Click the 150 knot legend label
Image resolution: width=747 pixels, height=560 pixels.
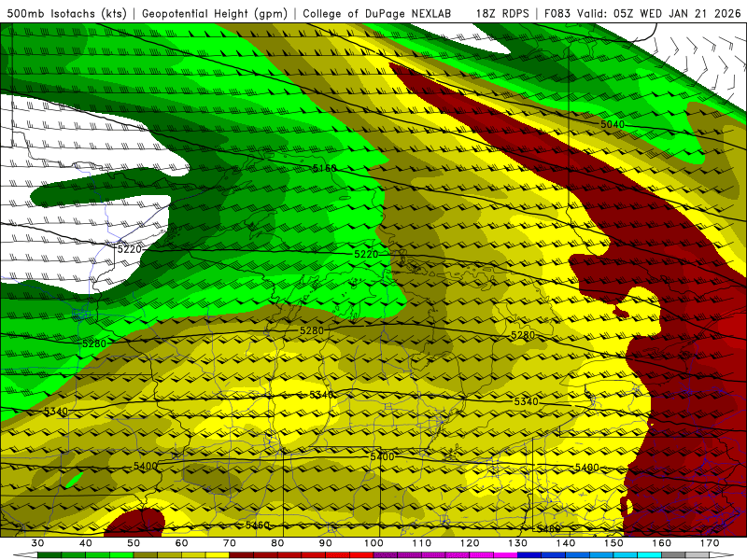pyautogui.click(x=614, y=543)
